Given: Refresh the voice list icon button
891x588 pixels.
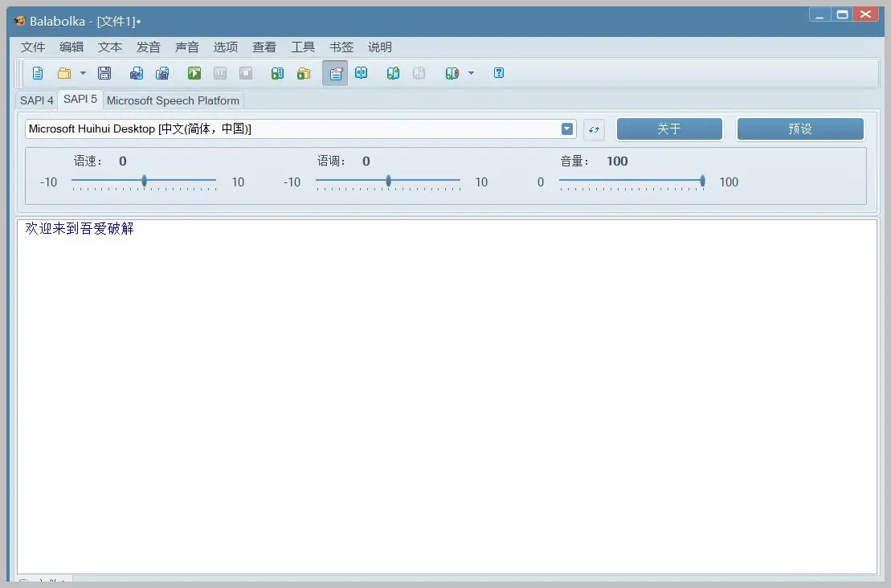Looking at the screenshot, I should tap(594, 129).
